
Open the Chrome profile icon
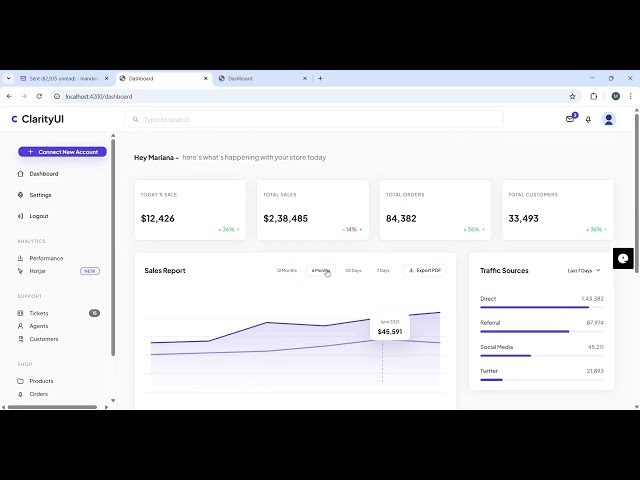click(616, 96)
